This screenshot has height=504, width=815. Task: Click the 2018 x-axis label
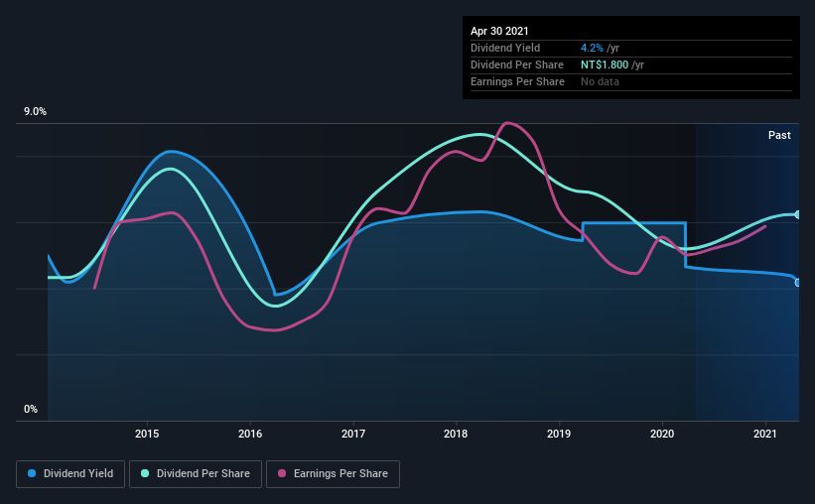456,434
